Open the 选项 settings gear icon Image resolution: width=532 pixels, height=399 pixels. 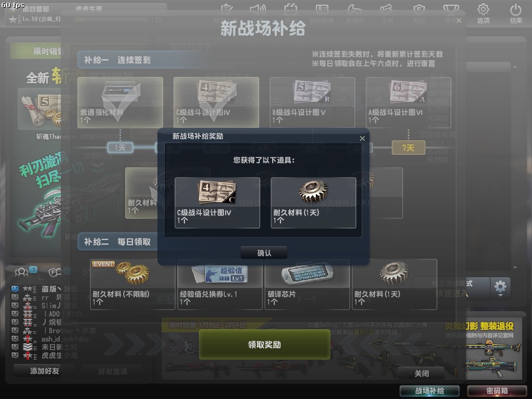pyautogui.click(x=483, y=9)
